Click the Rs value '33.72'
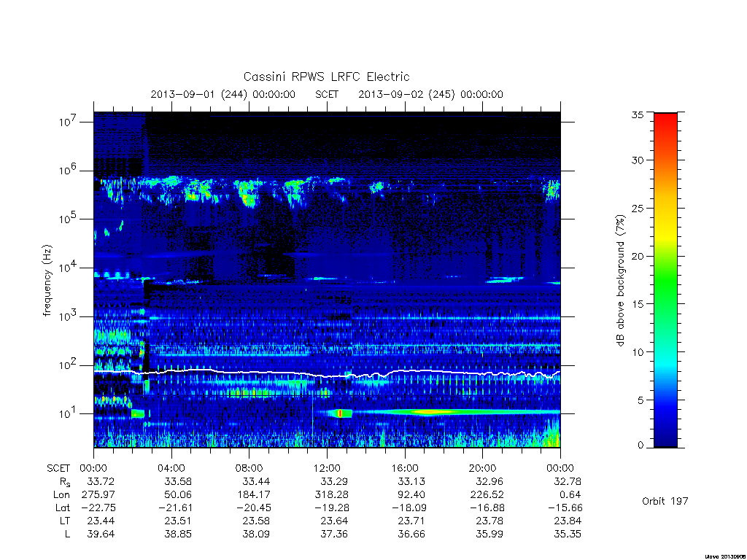The width and height of the screenshot is (747, 560). pyautogui.click(x=101, y=481)
